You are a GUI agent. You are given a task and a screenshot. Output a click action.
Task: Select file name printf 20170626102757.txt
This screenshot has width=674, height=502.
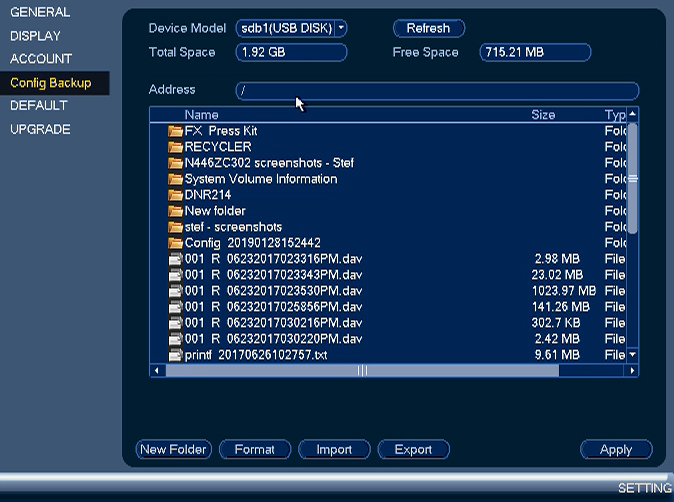[256, 355]
